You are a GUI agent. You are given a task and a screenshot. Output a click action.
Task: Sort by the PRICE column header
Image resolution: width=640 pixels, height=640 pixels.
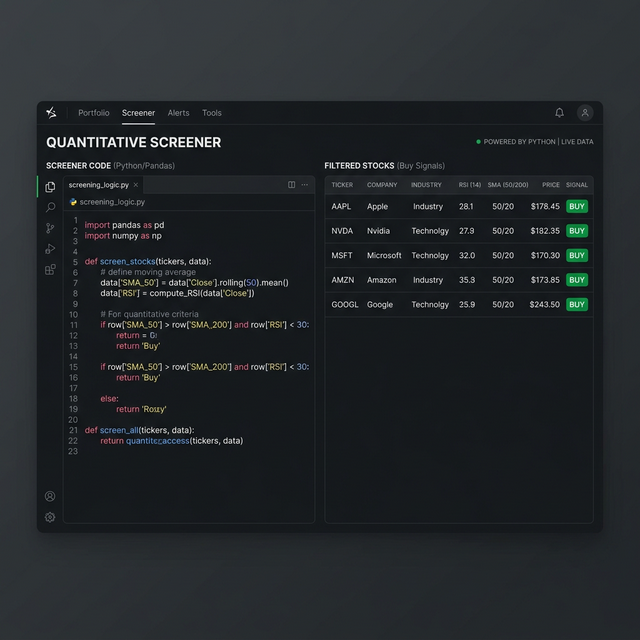551,185
